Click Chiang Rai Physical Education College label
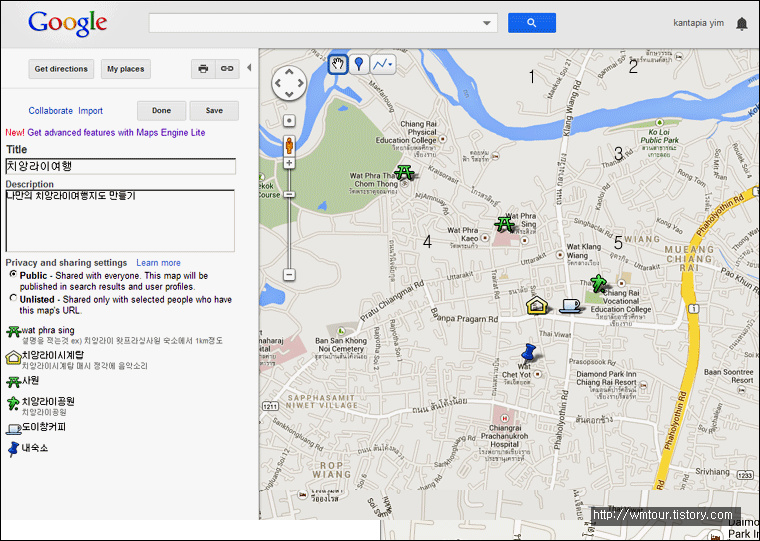This screenshot has width=760, height=541. [406, 132]
